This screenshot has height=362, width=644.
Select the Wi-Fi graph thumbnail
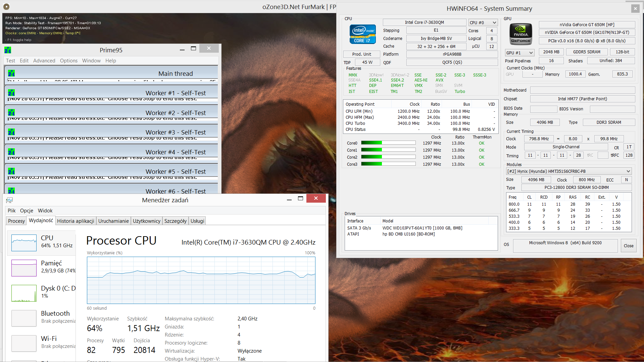24,344
